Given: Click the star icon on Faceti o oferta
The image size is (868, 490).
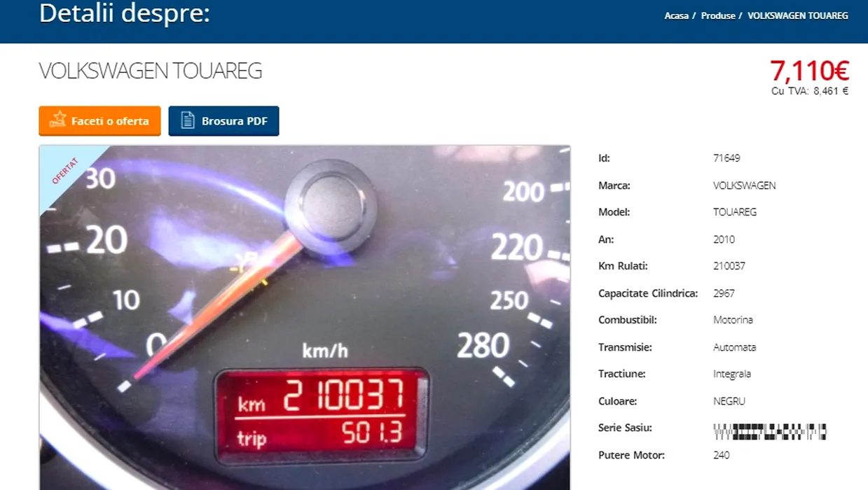Looking at the screenshot, I should pyautogui.click(x=58, y=120).
